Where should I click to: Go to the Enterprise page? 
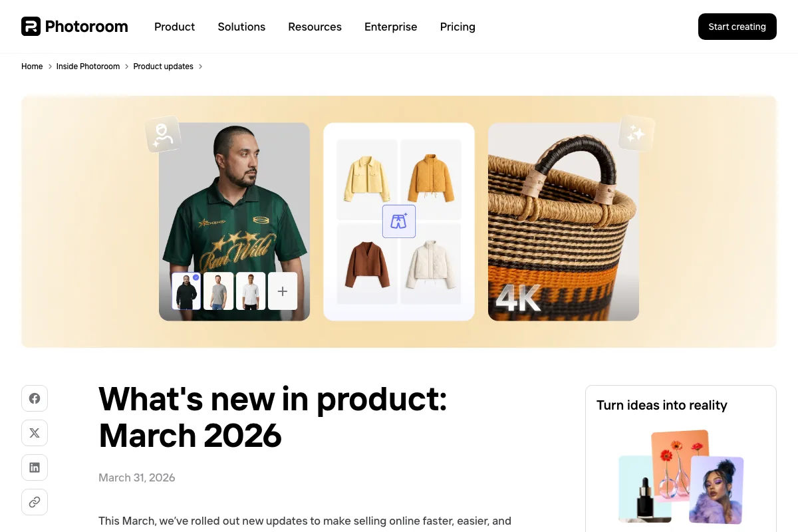point(391,27)
